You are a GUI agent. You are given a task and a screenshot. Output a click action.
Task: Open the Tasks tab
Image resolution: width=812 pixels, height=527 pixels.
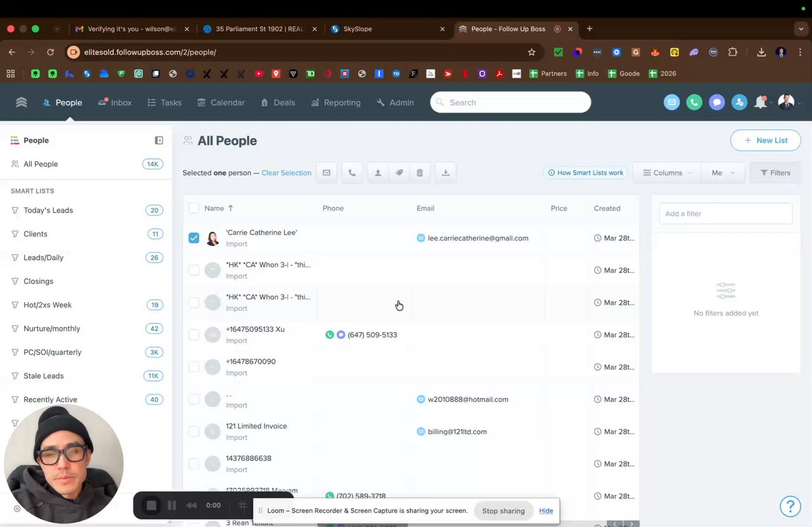click(164, 102)
